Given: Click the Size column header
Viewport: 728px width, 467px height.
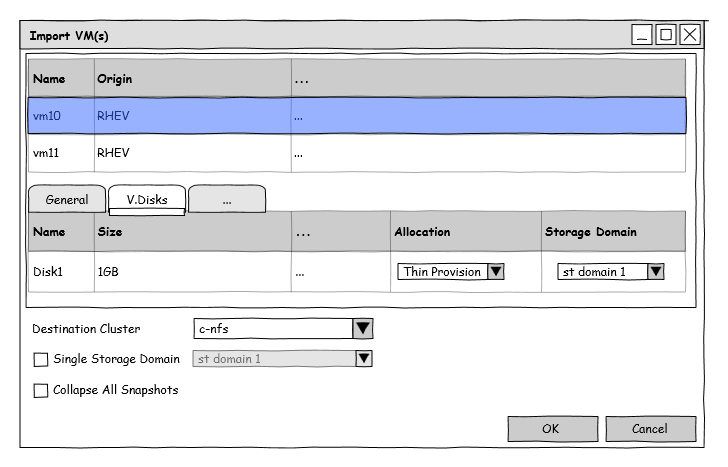Looking at the screenshot, I should click(190, 232).
